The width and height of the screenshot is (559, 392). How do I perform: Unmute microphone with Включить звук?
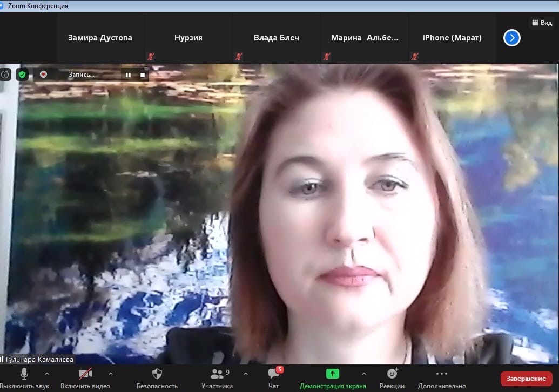24,378
